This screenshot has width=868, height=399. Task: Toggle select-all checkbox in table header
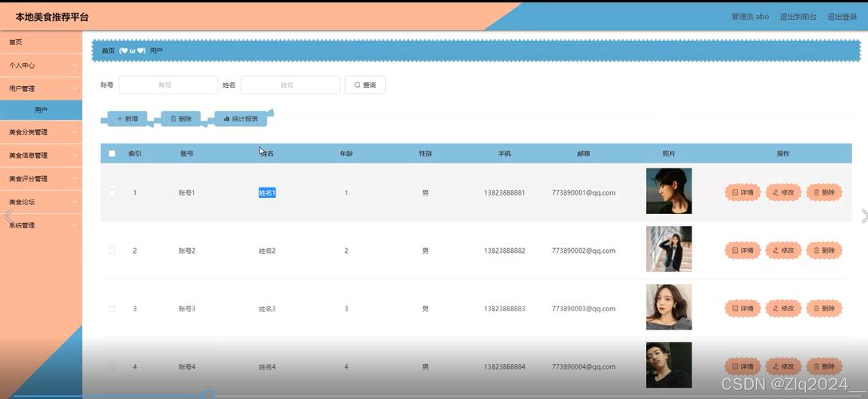[x=112, y=153]
